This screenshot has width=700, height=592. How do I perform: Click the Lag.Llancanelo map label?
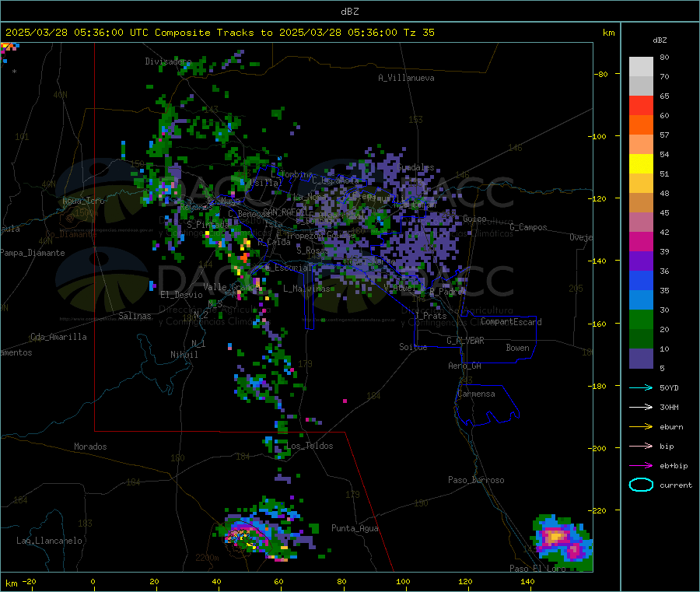coord(49,541)
